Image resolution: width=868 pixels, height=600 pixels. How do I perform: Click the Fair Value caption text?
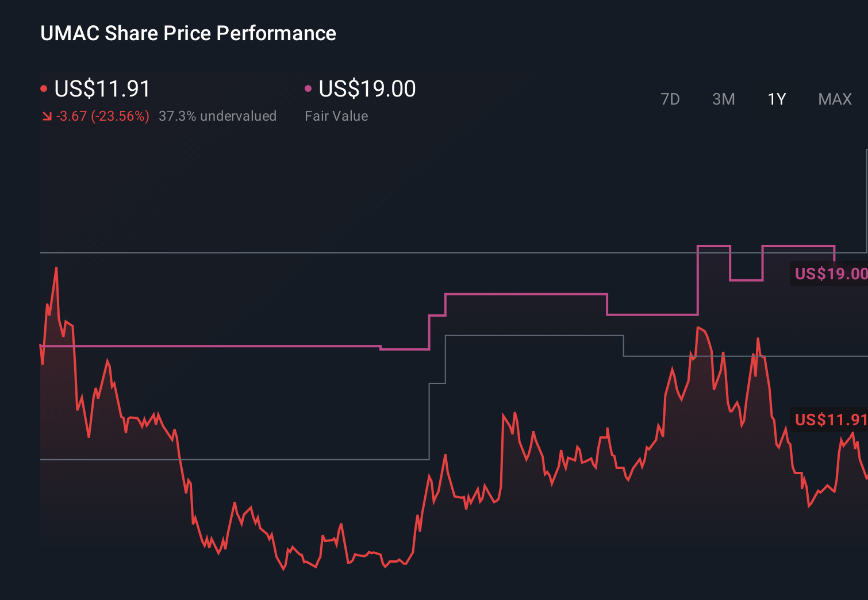click(336, 116)
